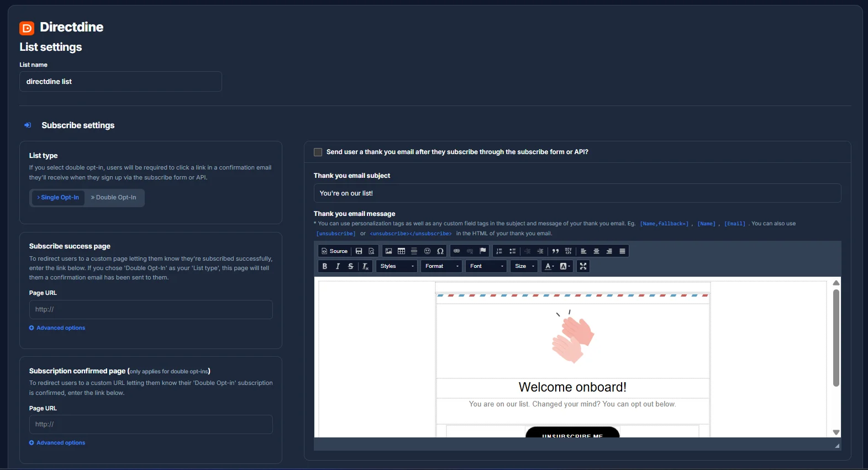This screenshot has height=470, width=868.
Task: Click the Thank you email subject field
Action: point(577,193)
